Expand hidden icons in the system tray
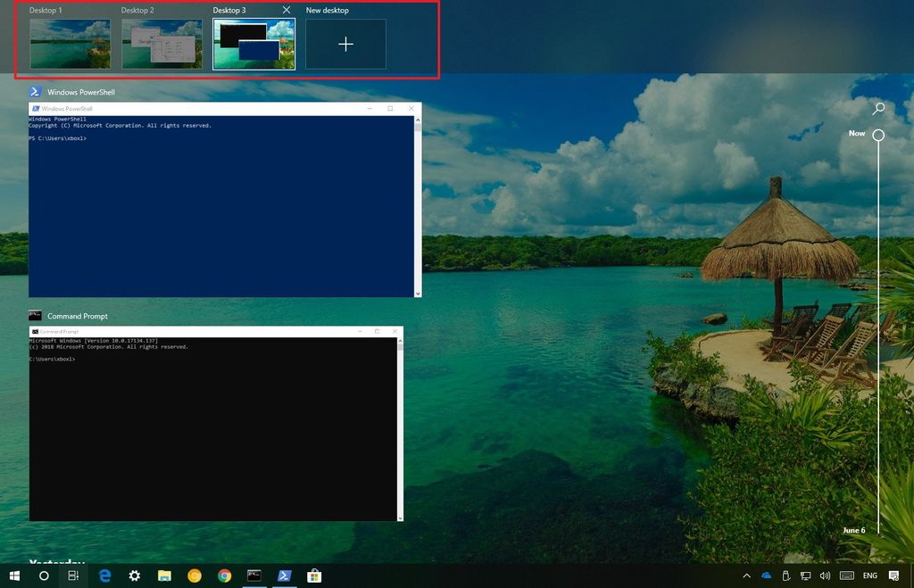 [x=747, y=576]
